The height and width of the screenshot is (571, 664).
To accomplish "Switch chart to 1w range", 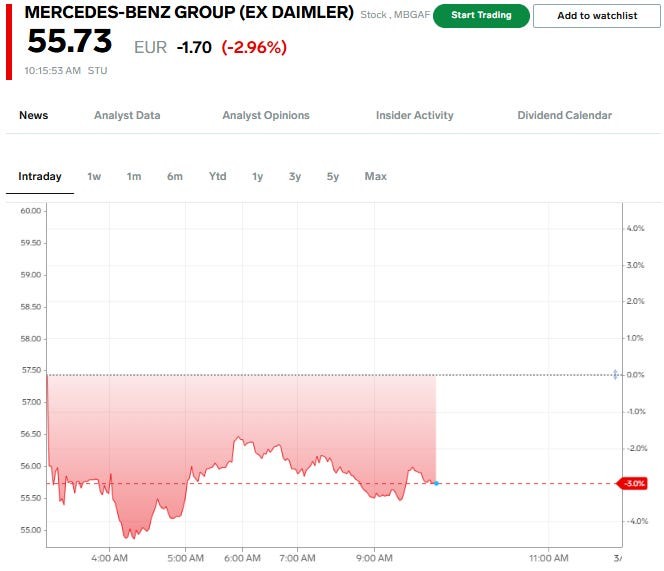I will coord(94,176).
